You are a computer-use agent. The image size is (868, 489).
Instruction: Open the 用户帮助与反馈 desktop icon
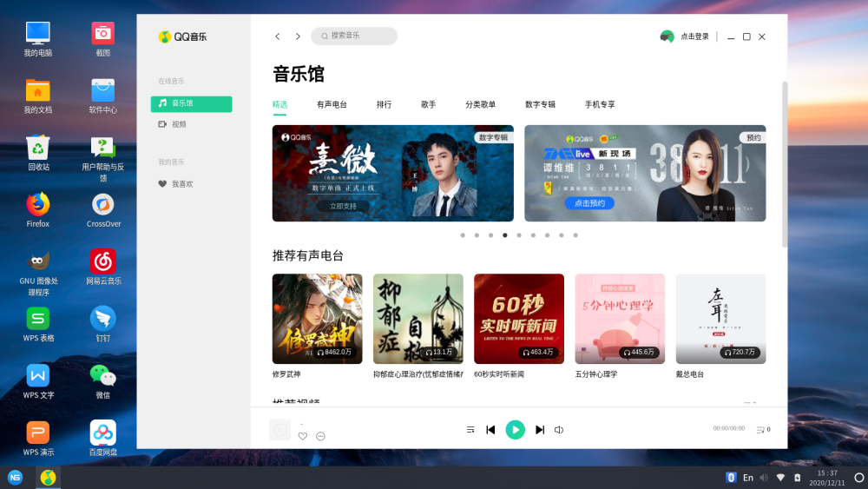[x=103, y=159]
